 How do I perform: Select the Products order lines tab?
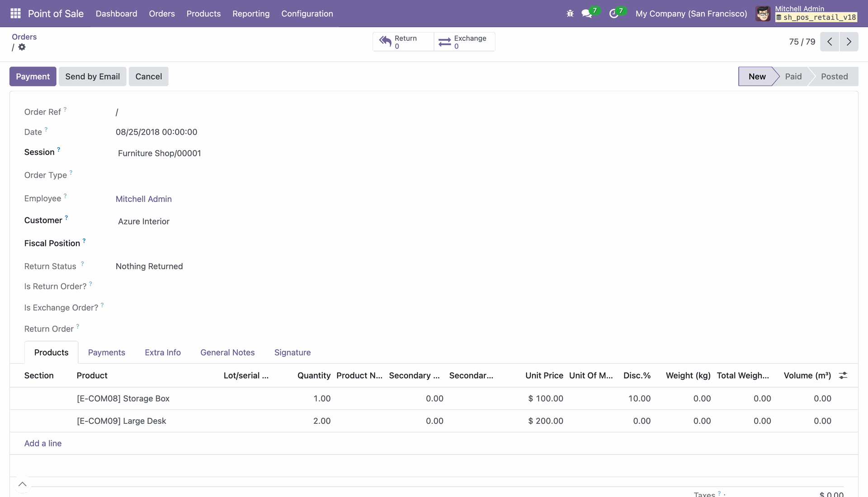pos(51,352)
